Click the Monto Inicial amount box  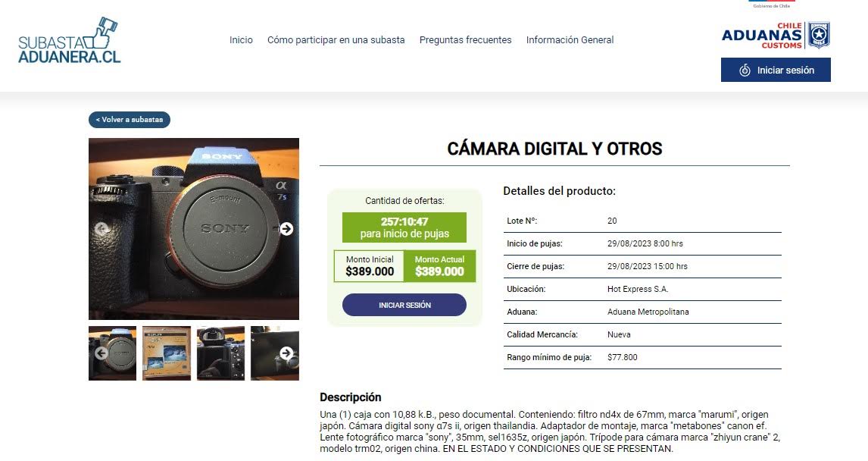pos(369,266)
